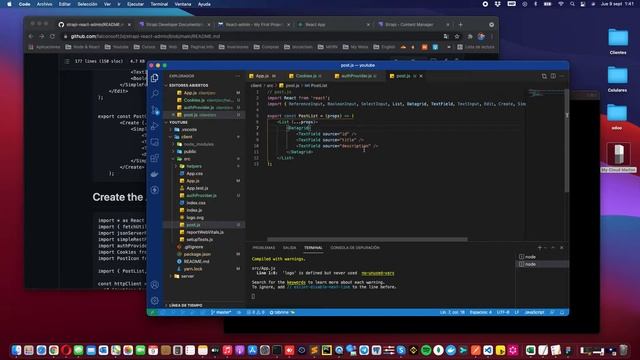This screenshot has height=360, width=640.
Task: Open the Explorer panel more actions ellipsis
Action: [x=238, y=76]
